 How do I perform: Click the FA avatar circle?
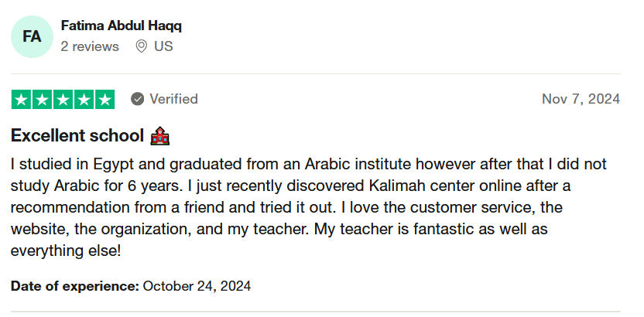32,36
